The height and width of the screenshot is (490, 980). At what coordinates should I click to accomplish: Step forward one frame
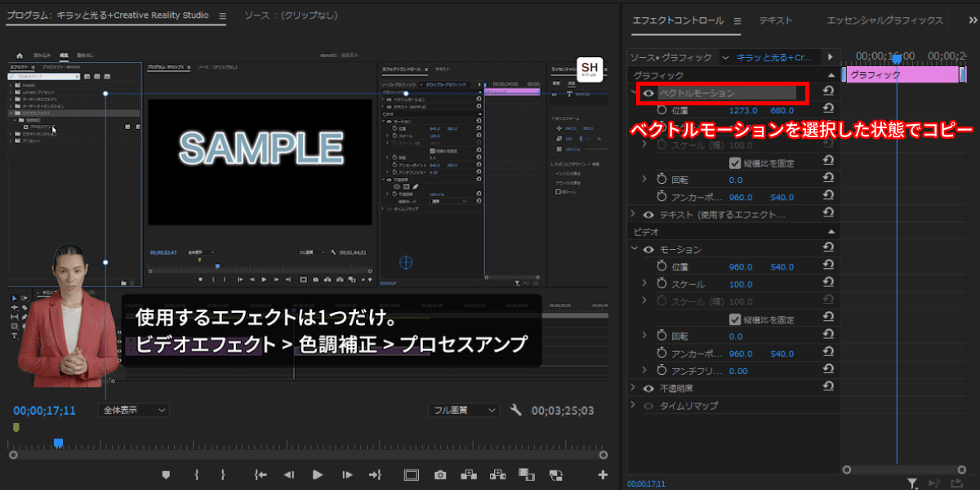pos(347,474)
